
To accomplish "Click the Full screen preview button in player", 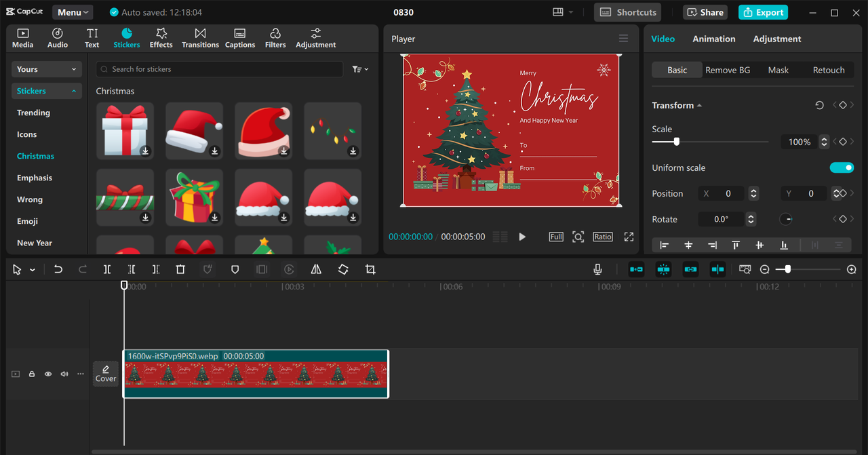I will coord(556,237).
